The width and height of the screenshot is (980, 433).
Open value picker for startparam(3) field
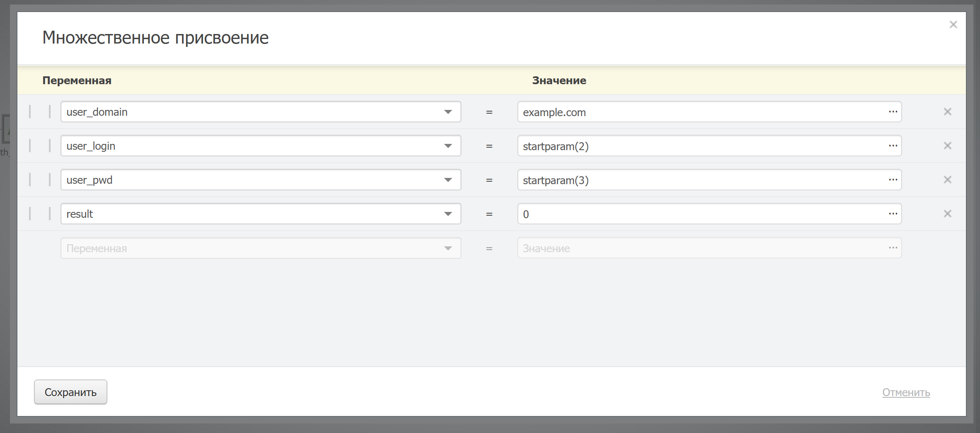(x=893, y=180)
